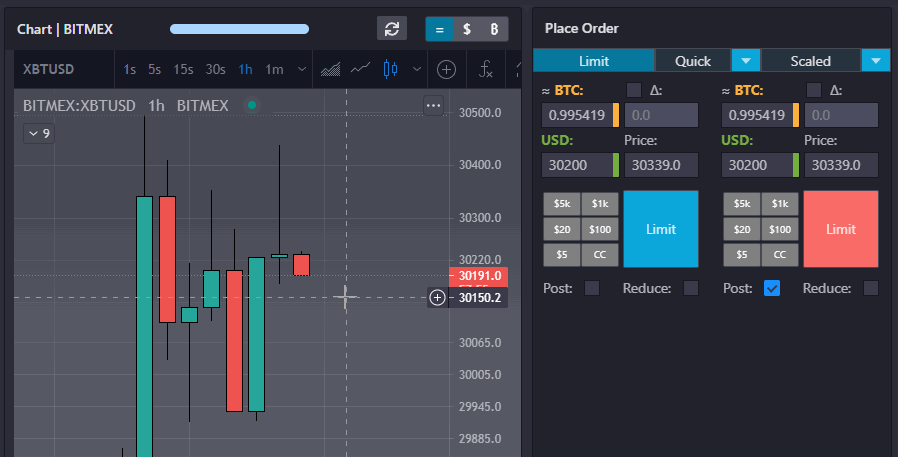Click the sell-side $5 preset button
This screenshot has height=457, width=898.
click(x=742, y=255)
